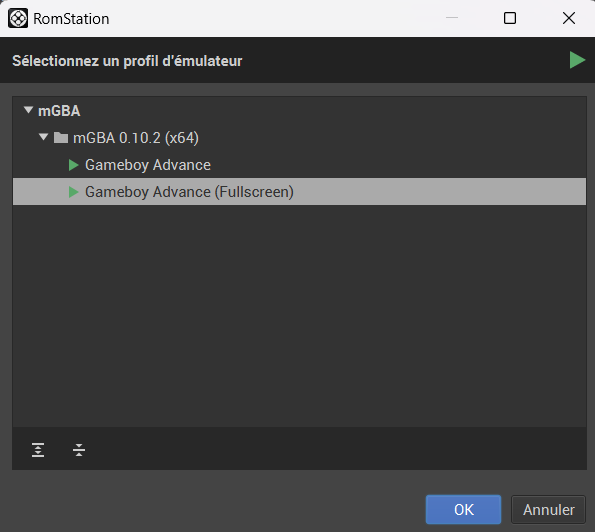Maximize the RomStation window
This screenshot has width=595, height=532.
click(x=510, y=18)
